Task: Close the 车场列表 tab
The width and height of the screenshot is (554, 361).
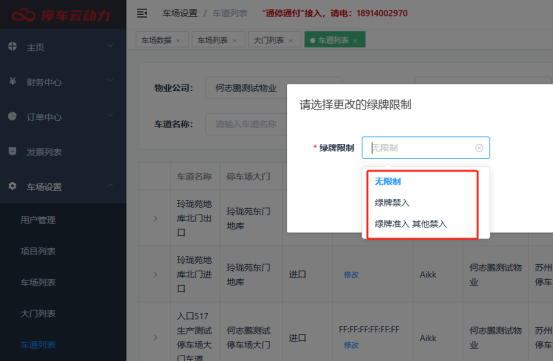Action: pyautogui.click(x=235, y=41)
